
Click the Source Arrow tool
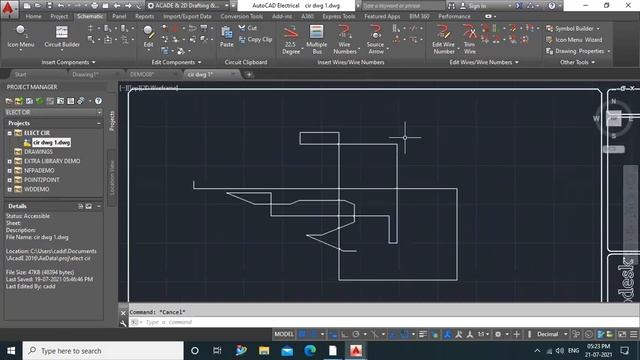[375, 39]
